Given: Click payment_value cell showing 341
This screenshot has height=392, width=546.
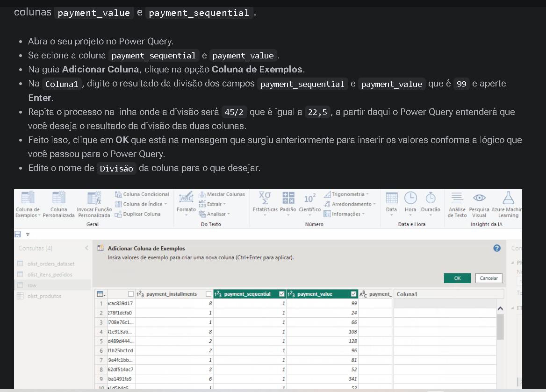Looking at the screenshot, I should point(322,379).
